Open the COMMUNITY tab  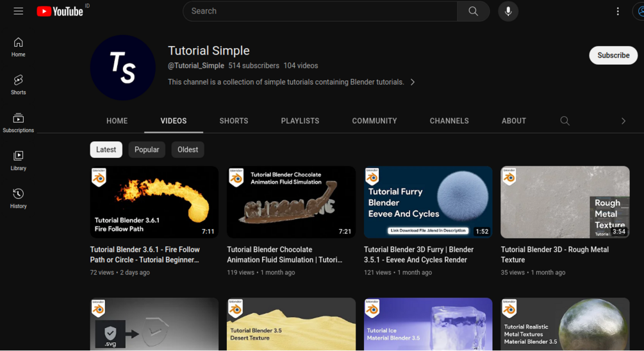pos(374,121)
